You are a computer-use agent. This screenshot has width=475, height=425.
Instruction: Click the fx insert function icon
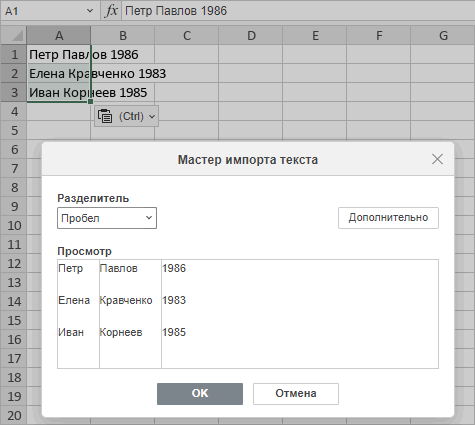[111, 11]
